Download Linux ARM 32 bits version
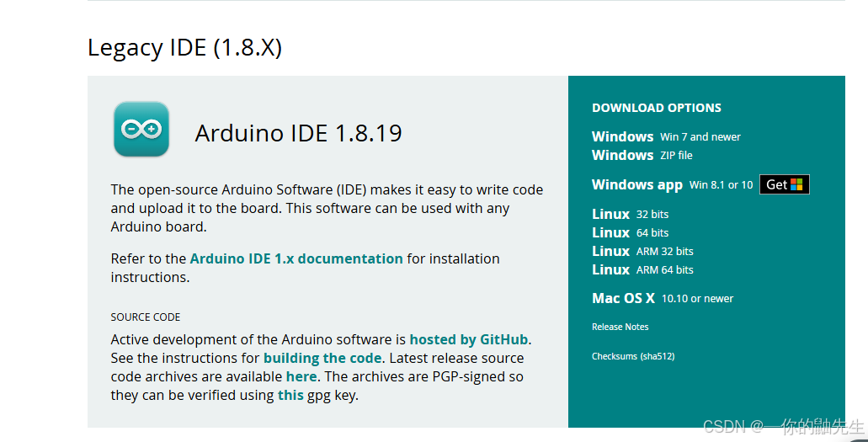The image size is (868, 442). pos(642,252)
